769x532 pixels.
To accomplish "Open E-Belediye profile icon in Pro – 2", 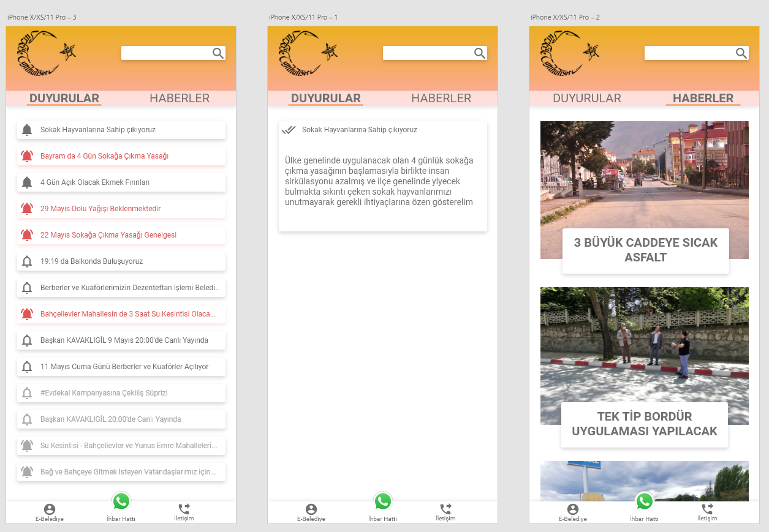I will [573, 509].
